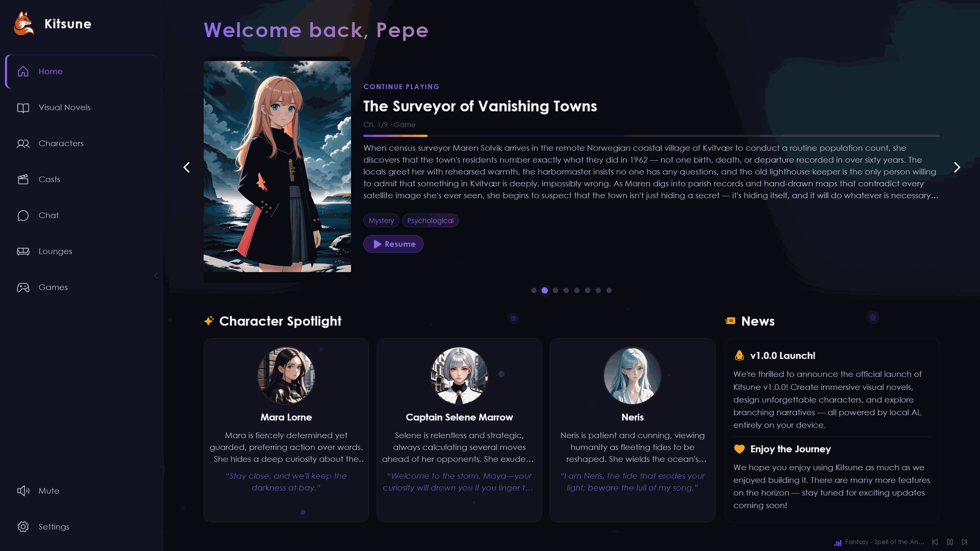Viewport: 980px width, 551px height.
Task: Show previous carousel item with left arrow
Action: tap(186, 167)
